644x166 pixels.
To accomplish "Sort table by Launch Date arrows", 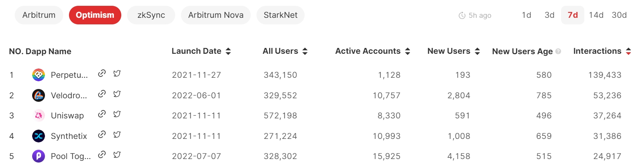I will [x=228, y=51].
